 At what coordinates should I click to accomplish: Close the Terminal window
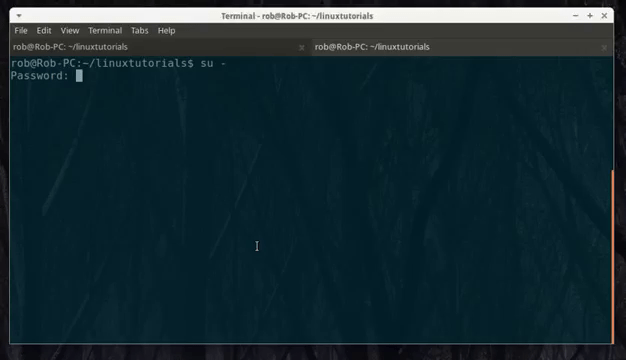pos(604,16)
